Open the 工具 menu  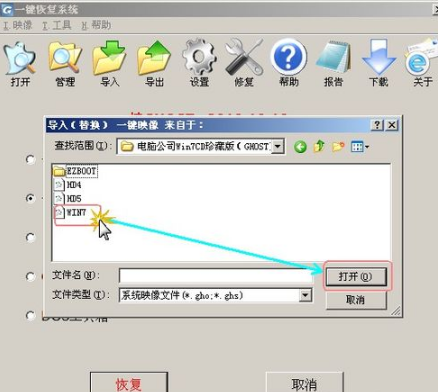click(57, 25)
